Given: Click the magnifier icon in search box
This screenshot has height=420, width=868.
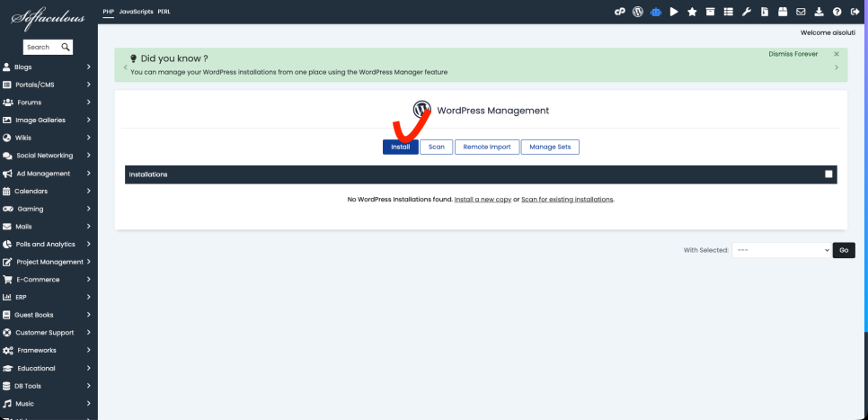Looking at the screenshot, I should (x=66, y=47).
